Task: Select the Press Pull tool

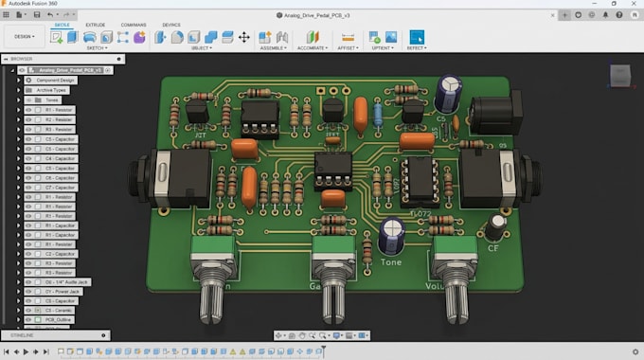Action: click(160, 37)
